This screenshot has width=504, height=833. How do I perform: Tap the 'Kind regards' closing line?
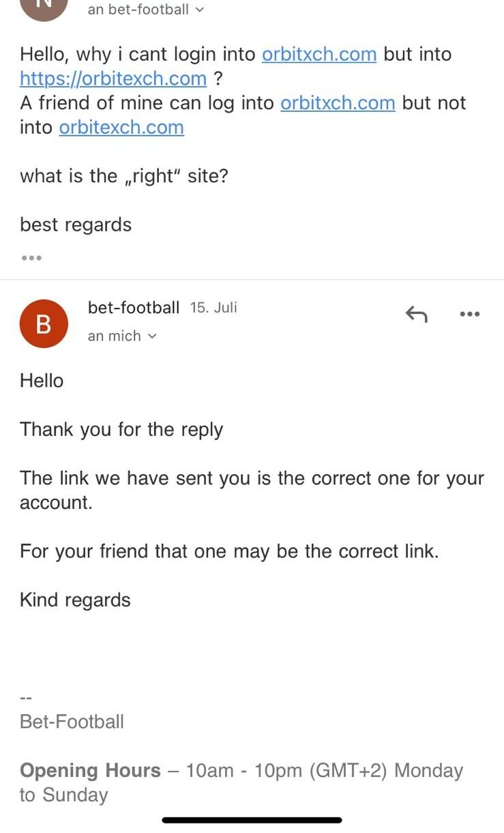pos(75,600)
